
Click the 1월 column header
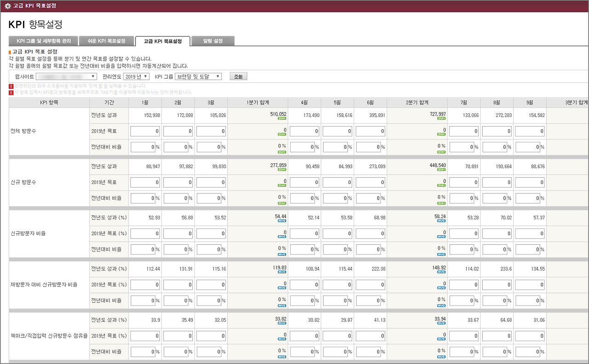[x=145, y=102]
